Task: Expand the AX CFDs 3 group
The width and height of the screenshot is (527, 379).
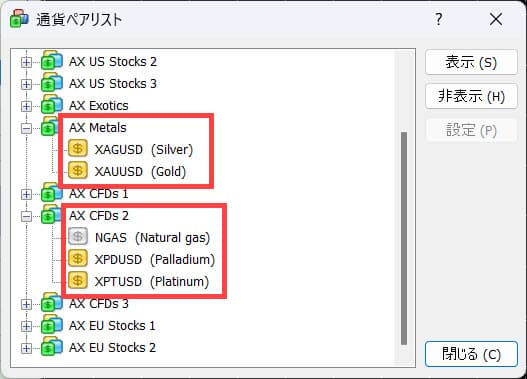Action: click(26, 304)
